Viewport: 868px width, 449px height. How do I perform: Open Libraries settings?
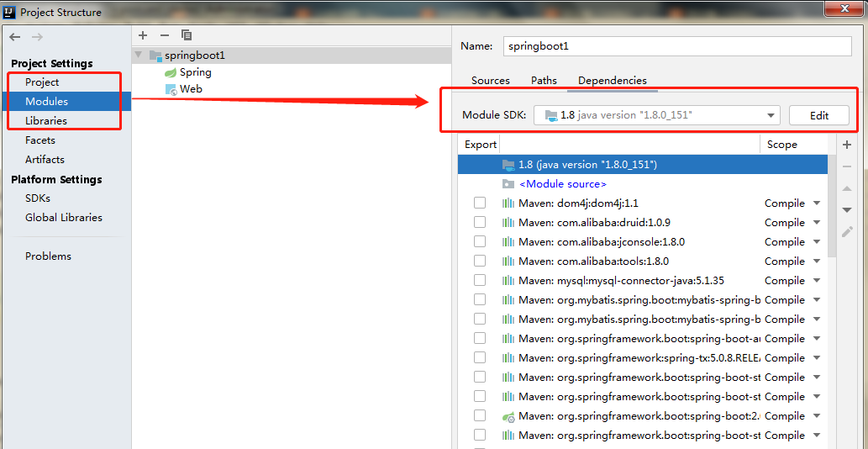click(x=46, y=121)
